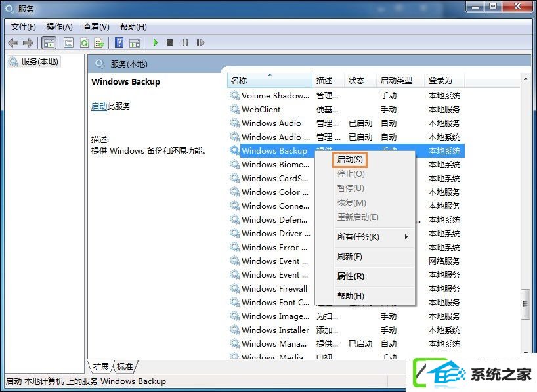Screen dimensions: 537x392
Task: Select the Windows Firewall service name
Action: pos(274,288)
